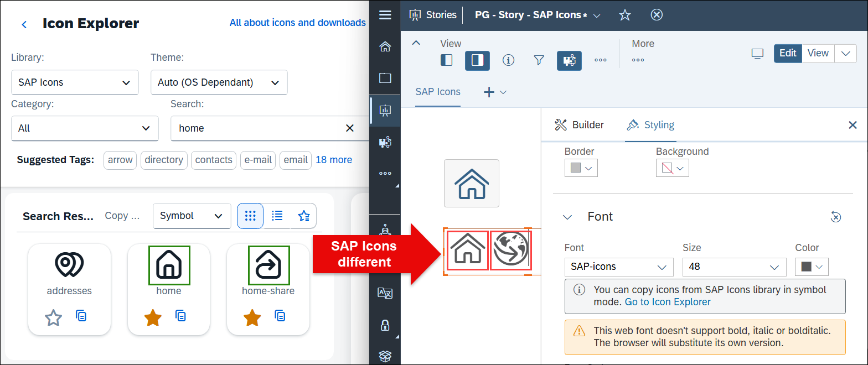868x365 pixels.
Task: Toggle the left side panel view
Action: 447,60
